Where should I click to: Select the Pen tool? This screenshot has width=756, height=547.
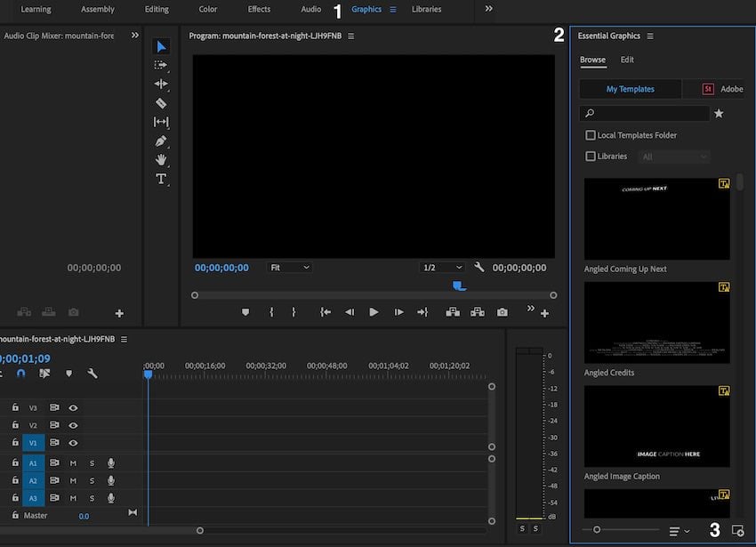pos(161,141)
